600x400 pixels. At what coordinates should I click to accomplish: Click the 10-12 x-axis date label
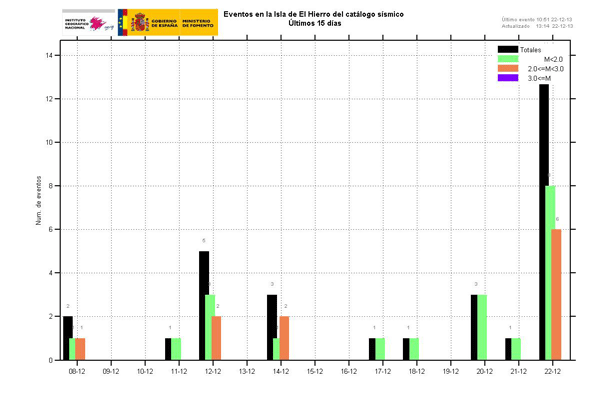click(x=144, y=371)
